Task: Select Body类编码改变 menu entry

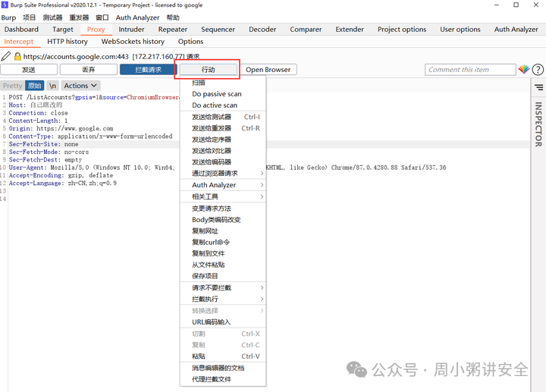Action: 223,220
